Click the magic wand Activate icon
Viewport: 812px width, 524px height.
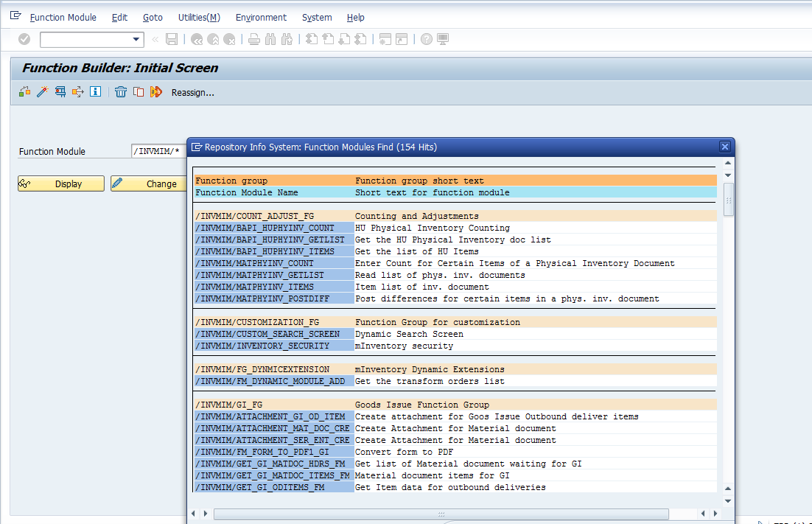click(42, 92)
